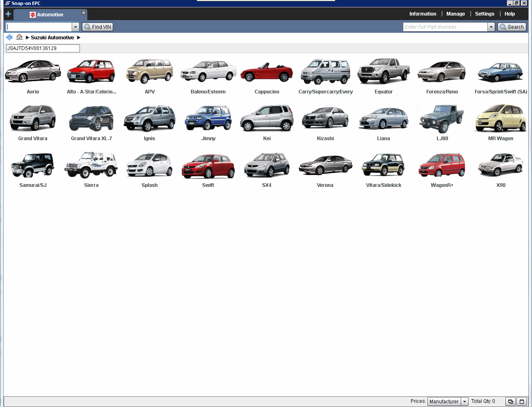Click the Swift model label
Image resolution: width=532 pixels, height=407 pixels.
208,185
